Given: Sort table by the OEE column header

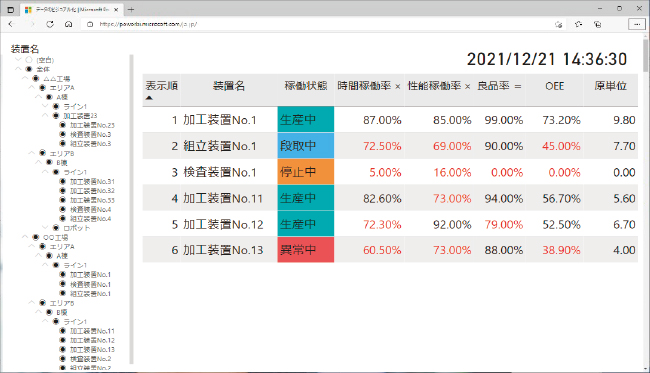Looking at the screenshot, I should coord(555,86).
